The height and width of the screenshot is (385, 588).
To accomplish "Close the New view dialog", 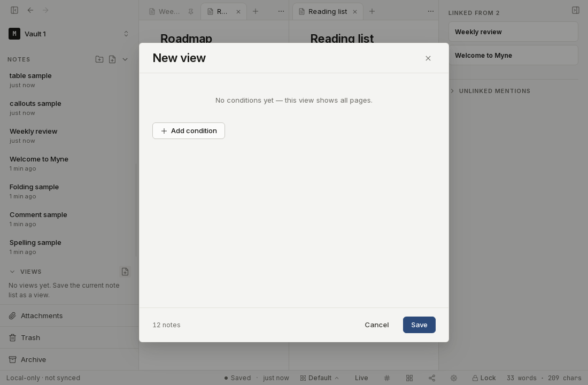I will (428, 58).
